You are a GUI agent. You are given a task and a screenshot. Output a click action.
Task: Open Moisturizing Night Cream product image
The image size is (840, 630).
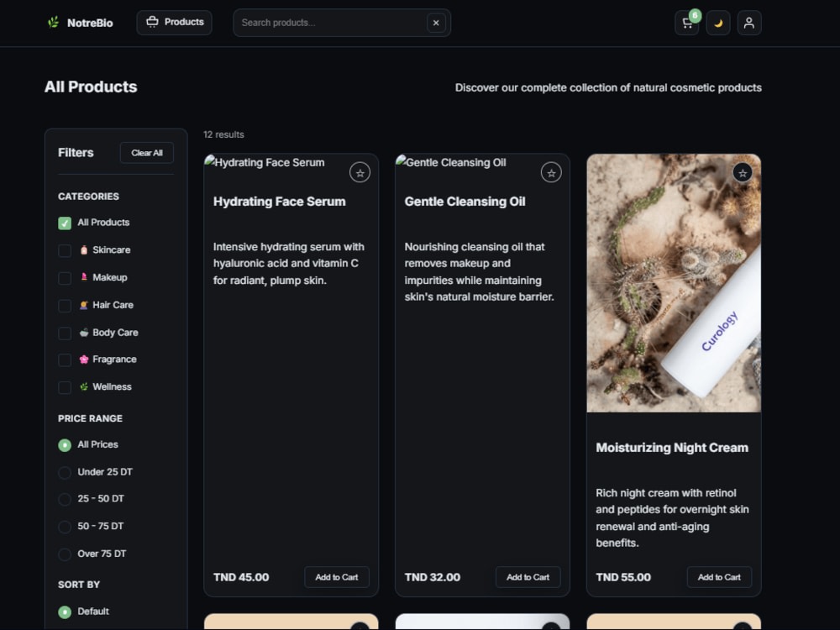(674, 283)
